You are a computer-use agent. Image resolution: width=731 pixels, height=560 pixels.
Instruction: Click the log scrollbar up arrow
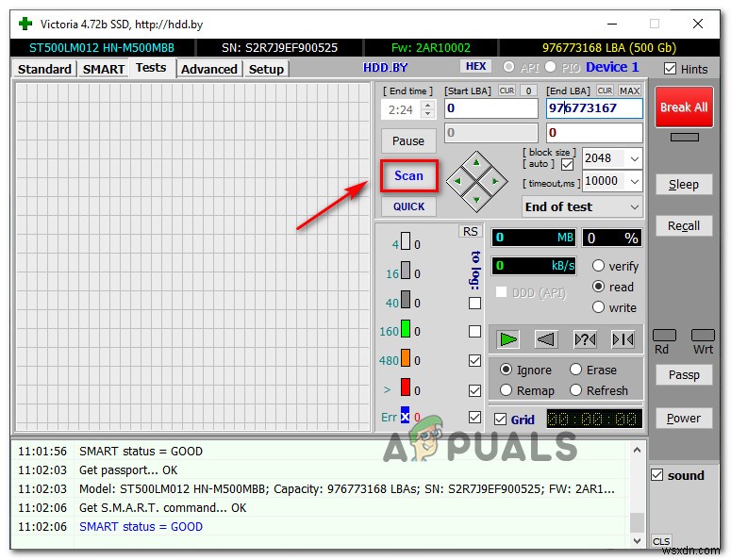click(x=637, y=450)
